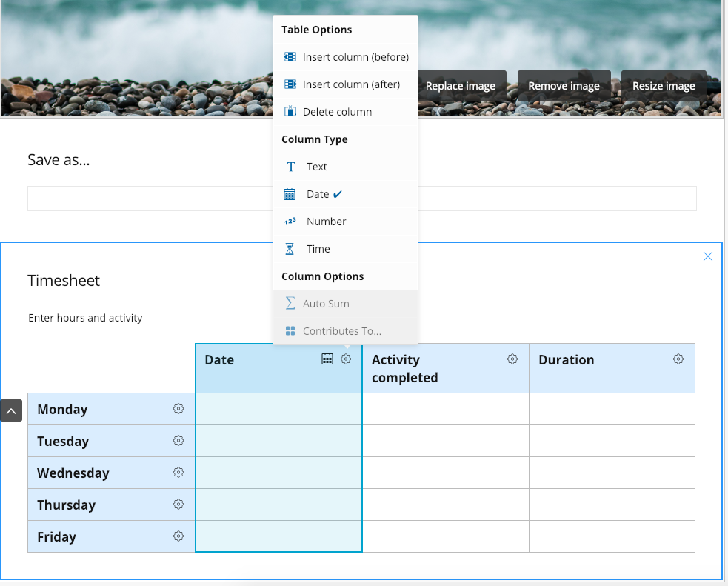Screen dimensions: 728x586
Task: Click the Remove image button
Action: (x=564, y=86)
